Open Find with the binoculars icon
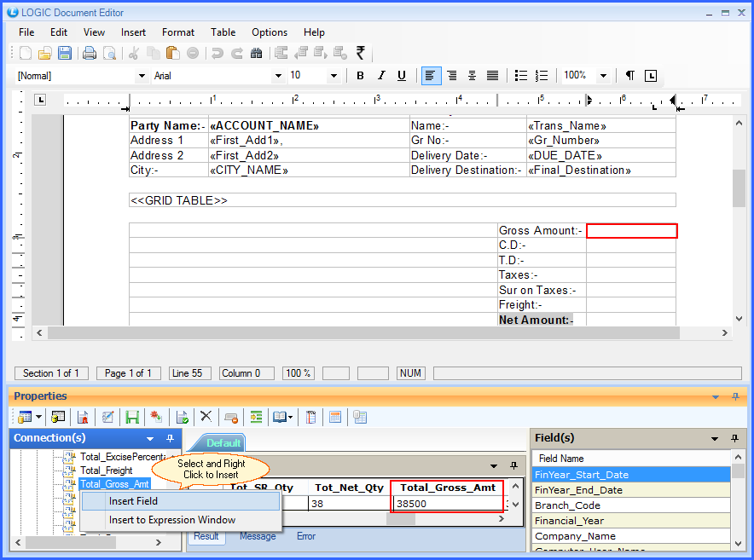754x560 pixels. pyautogui.click(x=256, y=52)
